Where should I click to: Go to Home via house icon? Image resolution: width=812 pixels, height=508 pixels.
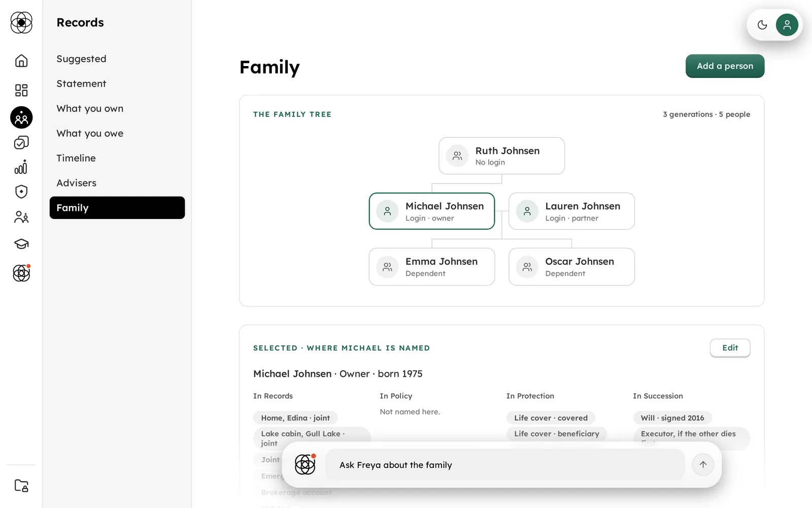coord(21,61)
